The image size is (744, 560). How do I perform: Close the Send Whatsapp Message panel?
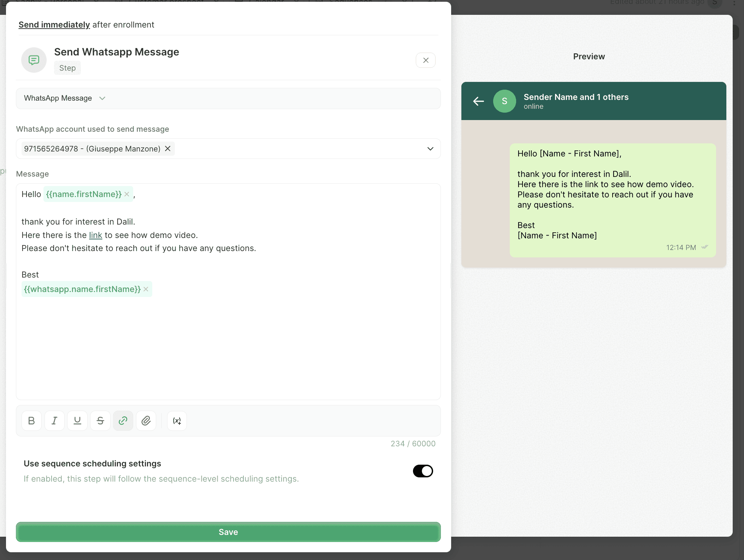pyautogui.click(x=425, y=60)
